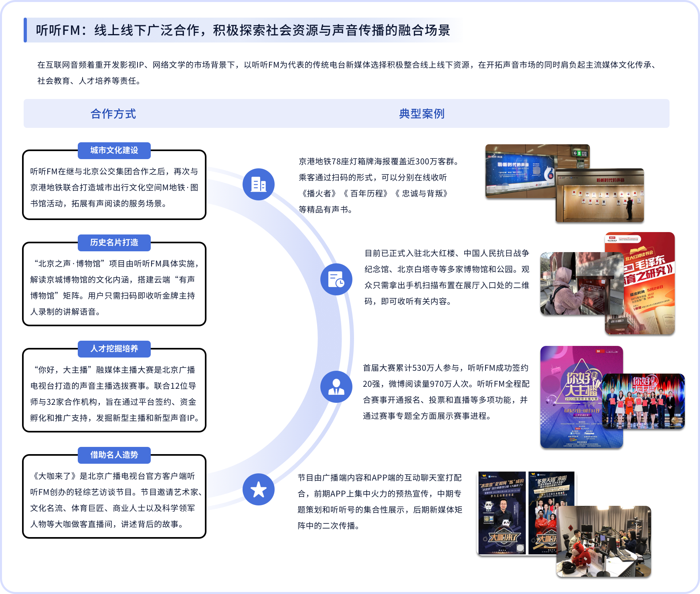The image size is (700, 594).
Task: Click text 《播火者》《 百年历程》《 忠诚与背叛》
Action: [374, 194]
